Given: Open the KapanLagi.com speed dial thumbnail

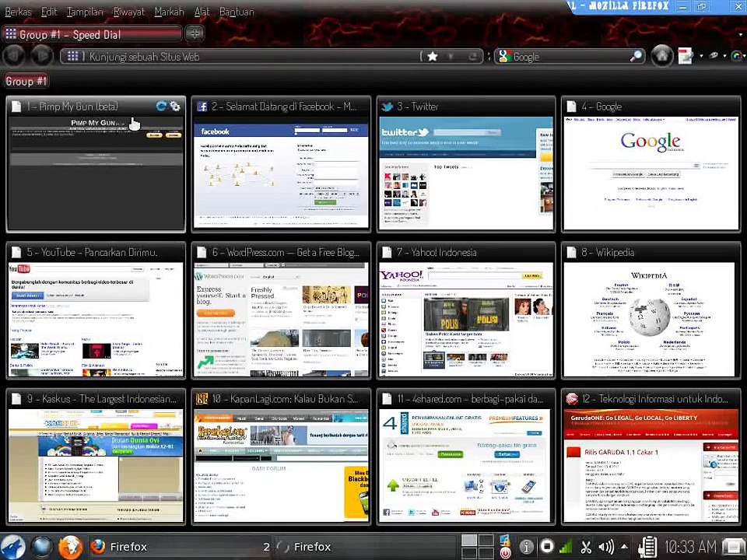Looking at the screenshot, I should [281, 466].
